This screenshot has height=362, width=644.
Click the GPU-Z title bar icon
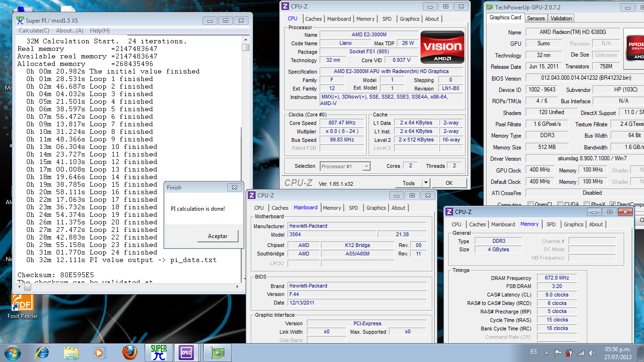point(490,7)
